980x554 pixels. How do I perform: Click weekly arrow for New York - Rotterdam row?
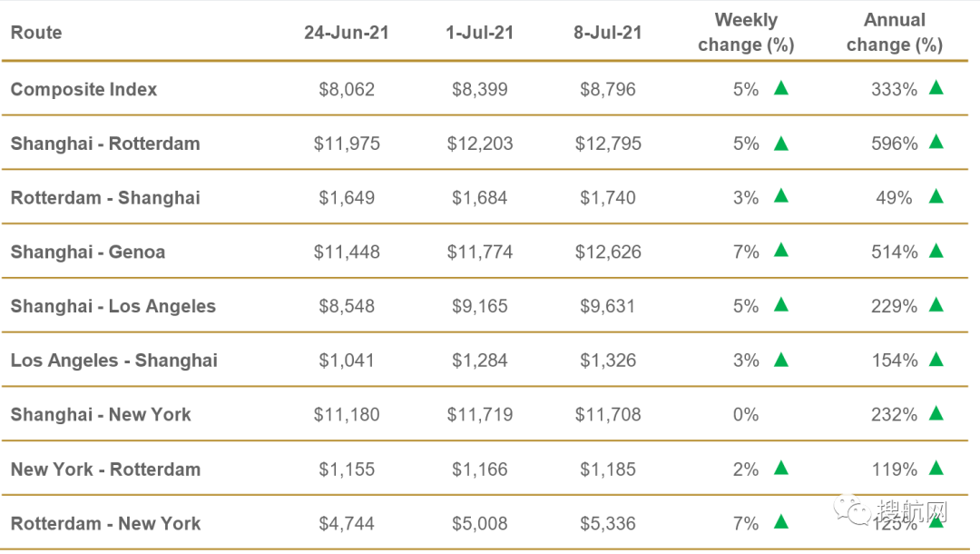click(780, 468)
